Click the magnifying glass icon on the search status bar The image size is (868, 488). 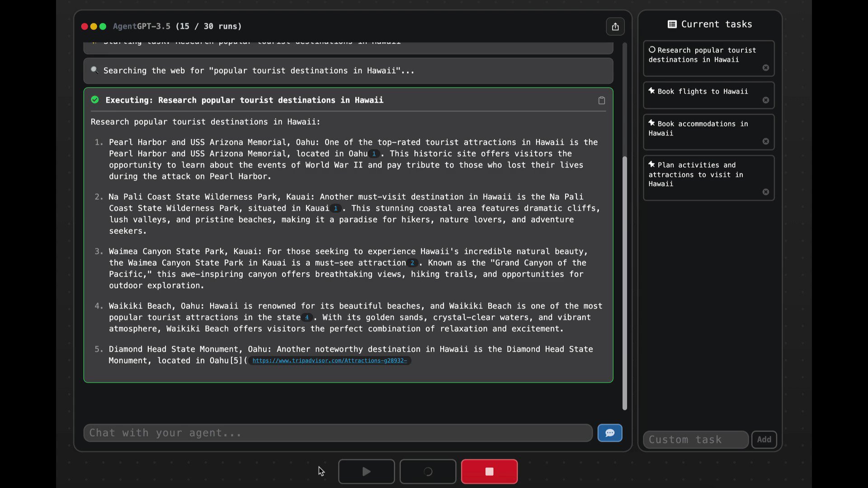94,70
